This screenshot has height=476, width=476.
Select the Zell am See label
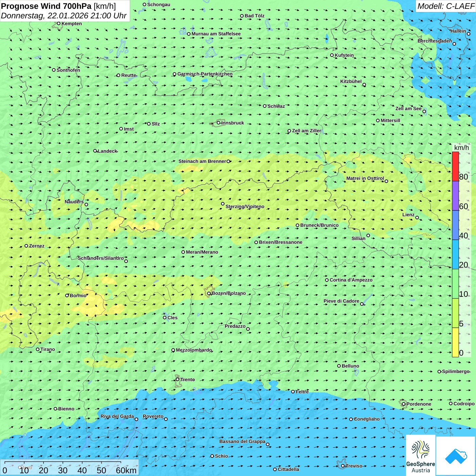408,108
